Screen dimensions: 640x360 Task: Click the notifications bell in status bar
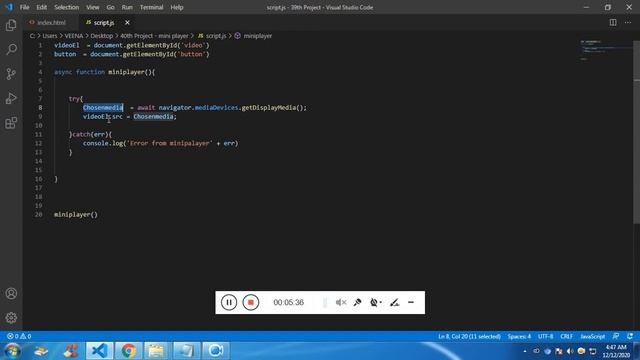(x=630, y=336)
